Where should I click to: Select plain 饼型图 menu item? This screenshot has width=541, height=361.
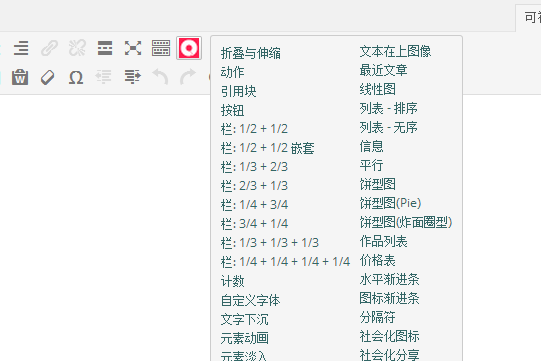tap(377, 184)
